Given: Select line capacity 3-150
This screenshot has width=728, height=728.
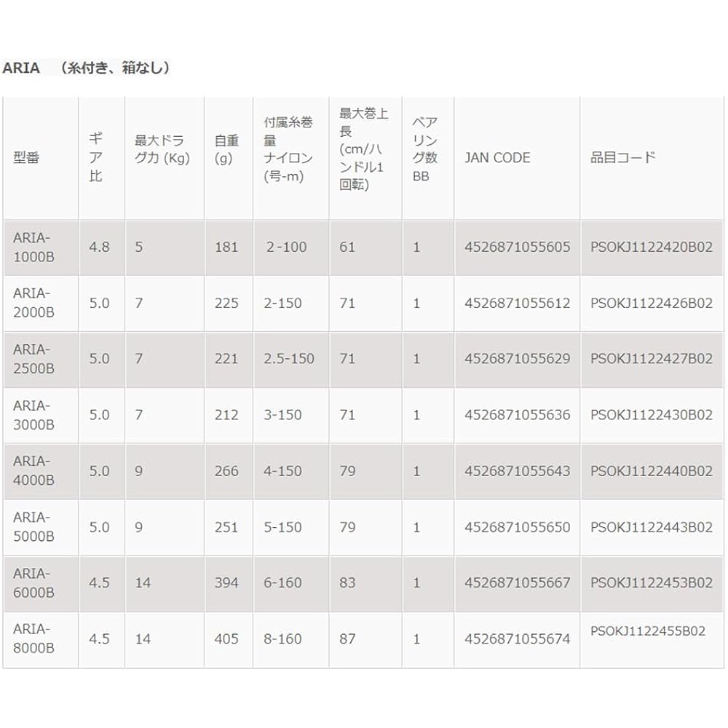Looking at the screenshot, I should (x=282, y=415).
